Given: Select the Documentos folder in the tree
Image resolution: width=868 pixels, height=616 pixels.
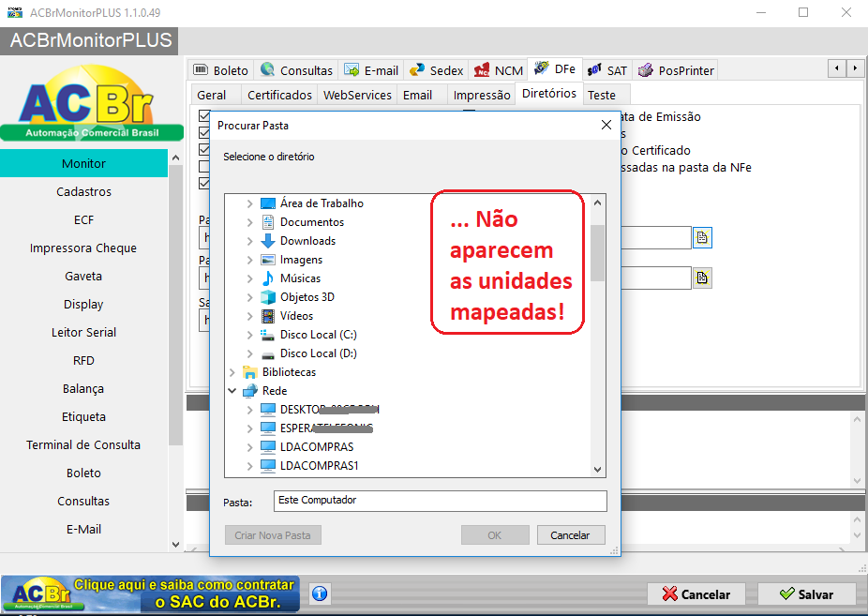Looking at the screenshot, I should [x=311, y=222].
